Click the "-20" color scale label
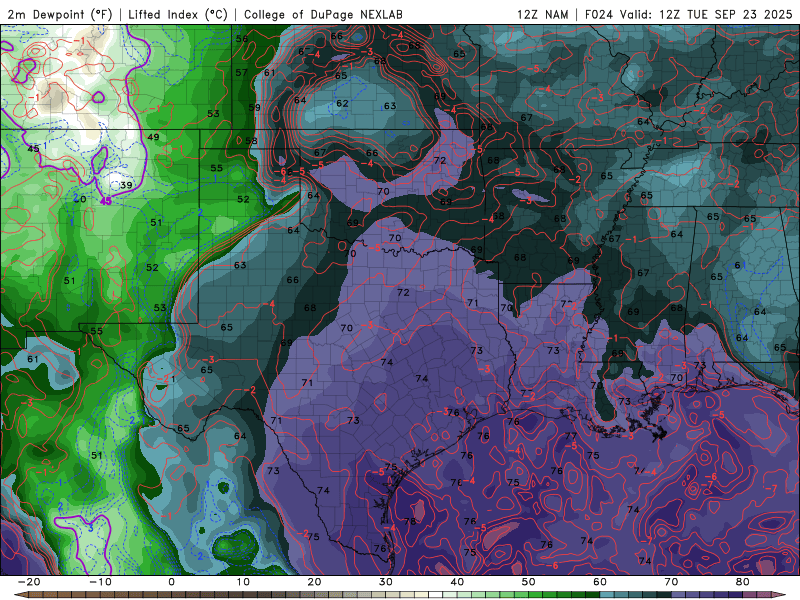Screen dimensions: 800x600 coord(29,582)
